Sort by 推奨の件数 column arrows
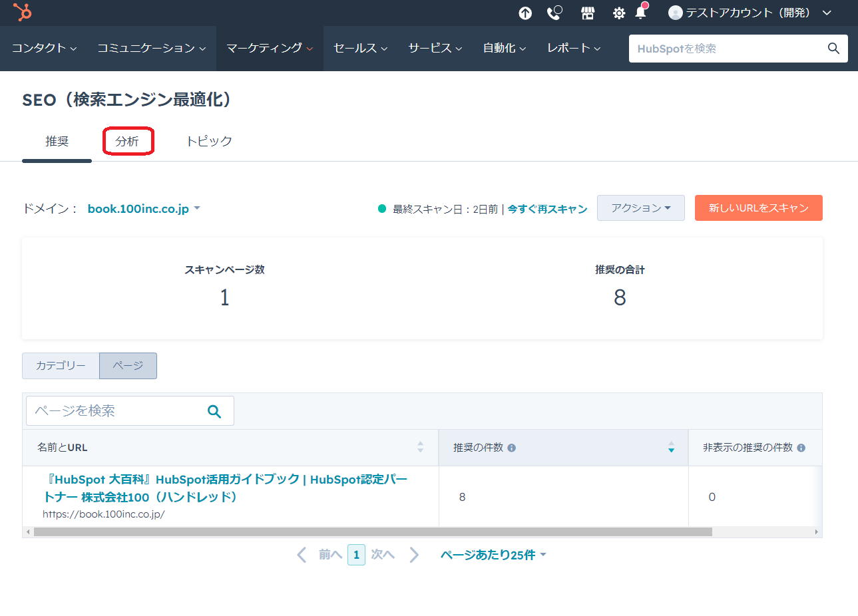This screenshot has width=858, height=616. pyautogui.click(x=671, y=447)
